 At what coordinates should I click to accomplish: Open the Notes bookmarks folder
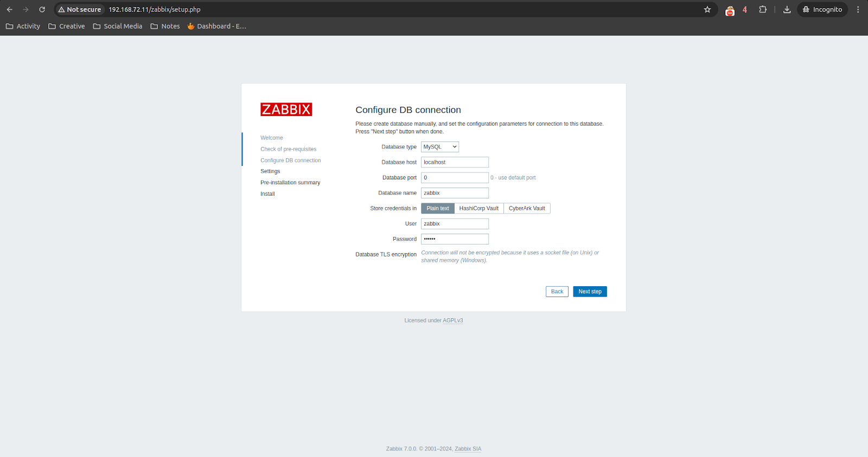click(x=165, y=26)
